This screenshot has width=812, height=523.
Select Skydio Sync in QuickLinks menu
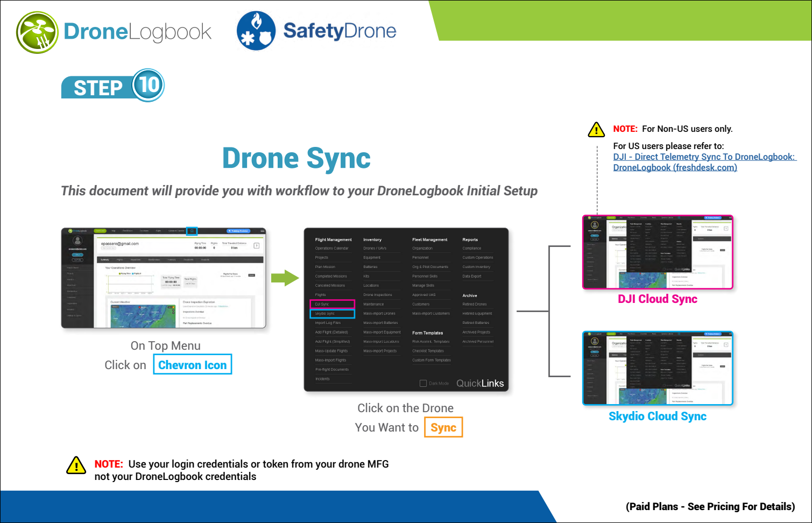332,314
